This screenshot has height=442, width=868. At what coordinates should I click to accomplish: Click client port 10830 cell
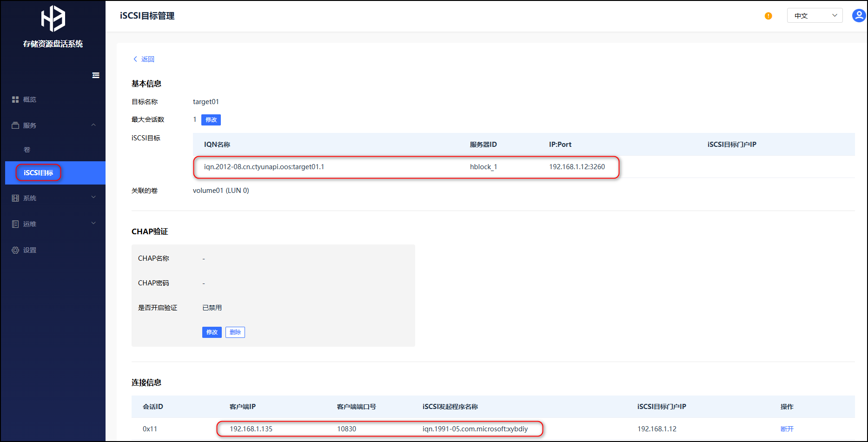click(x=347, y=429)
